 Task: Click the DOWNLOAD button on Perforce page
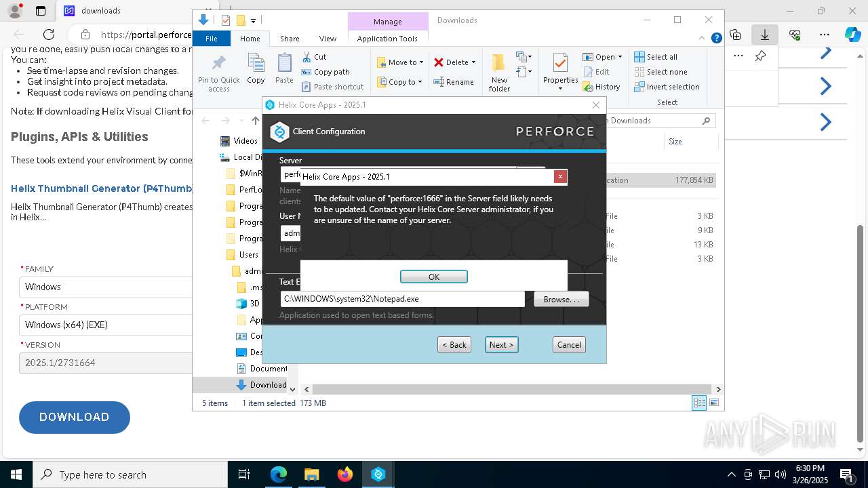(x=75, y=418)
